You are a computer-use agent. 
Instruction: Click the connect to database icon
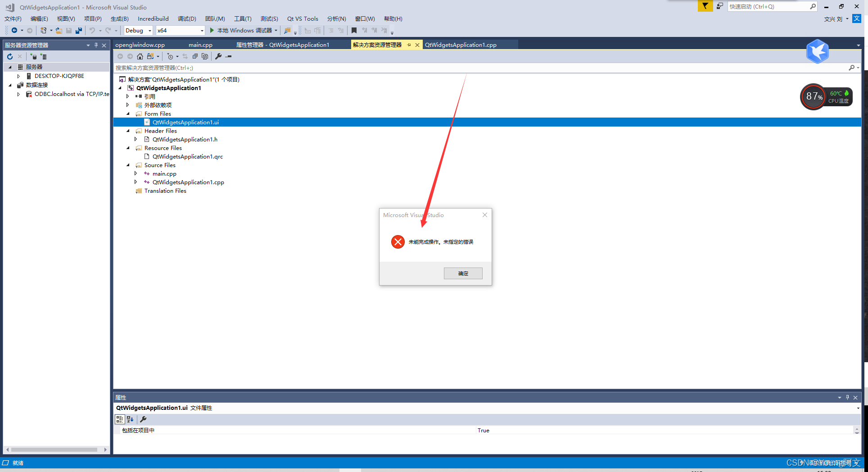point(33,56)
